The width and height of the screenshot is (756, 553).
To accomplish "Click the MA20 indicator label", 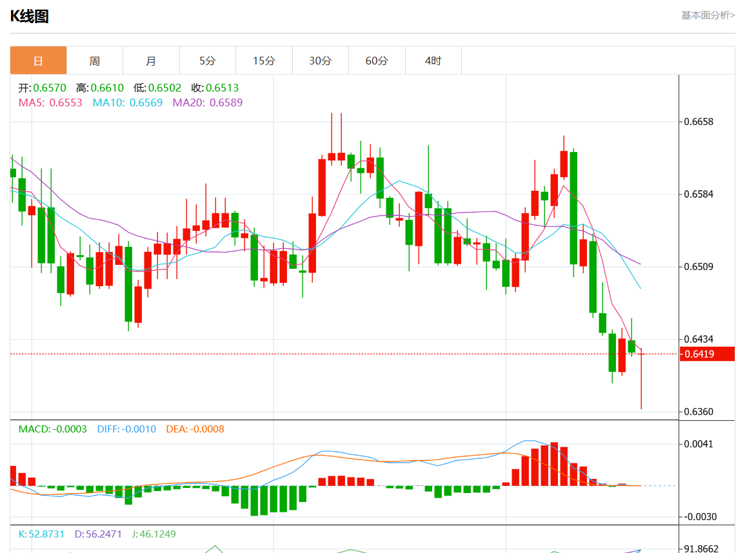I will [x=207, y=102].
